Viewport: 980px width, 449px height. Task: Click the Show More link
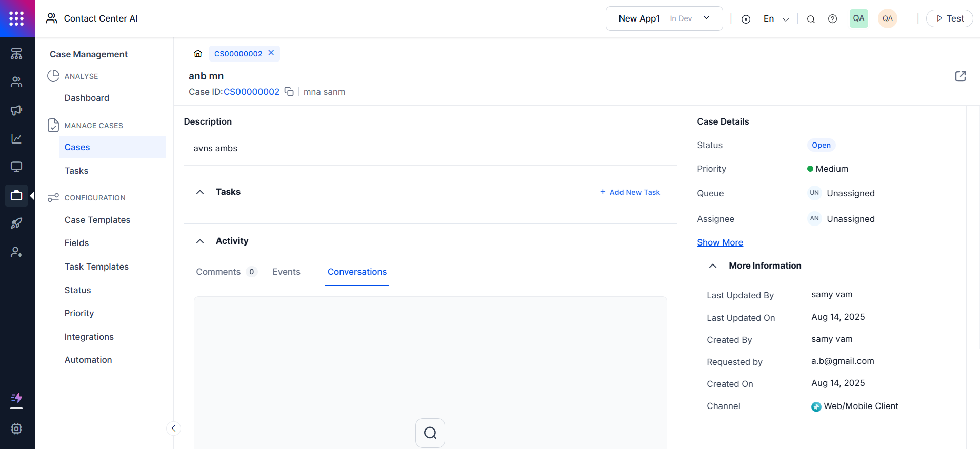(719, 242)
